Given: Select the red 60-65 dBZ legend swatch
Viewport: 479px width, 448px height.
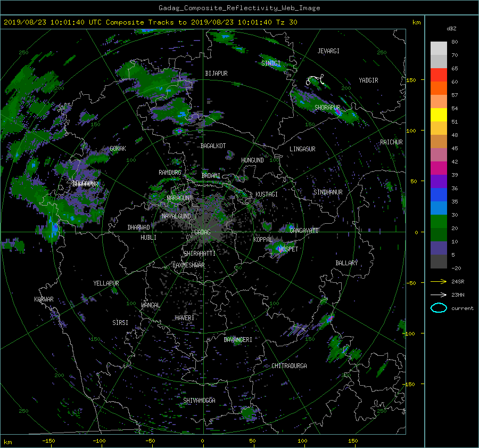Looking at the screenshot, I should point(439,75).
